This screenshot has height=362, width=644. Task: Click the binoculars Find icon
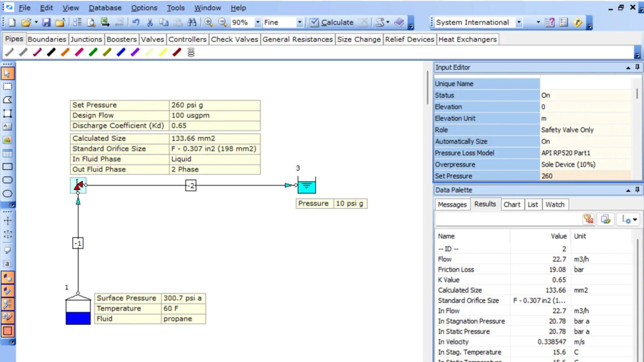click(192, 23)
